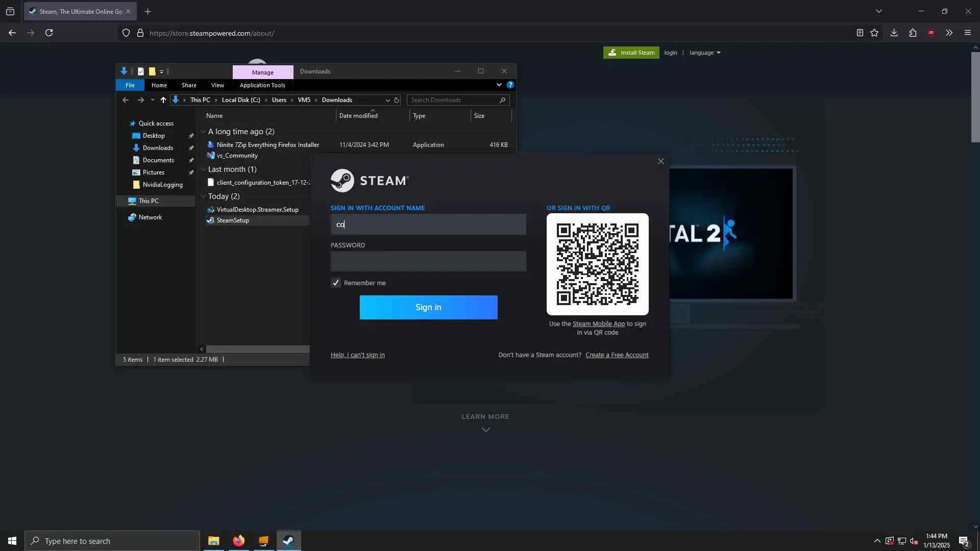
Task: Expand the address bar history dropdown
Action: coord(387,100)
